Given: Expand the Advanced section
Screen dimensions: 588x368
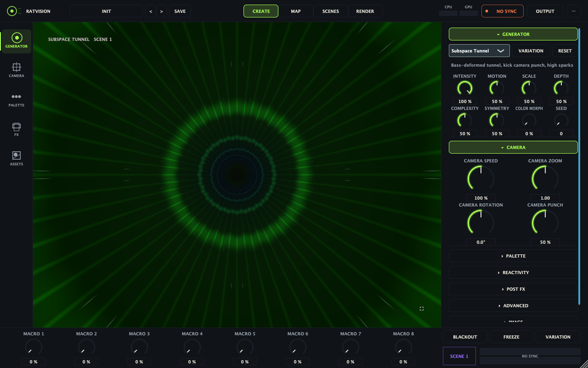Looking at the screenshot, I should [x=513, y=305].
